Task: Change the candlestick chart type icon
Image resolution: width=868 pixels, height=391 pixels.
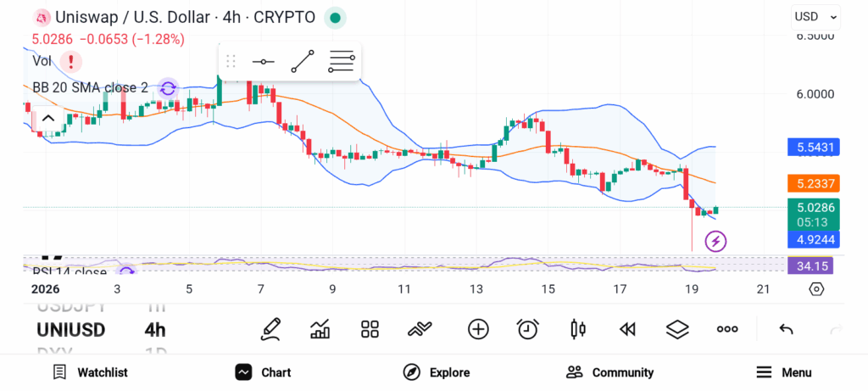Action: pos(578,329)
